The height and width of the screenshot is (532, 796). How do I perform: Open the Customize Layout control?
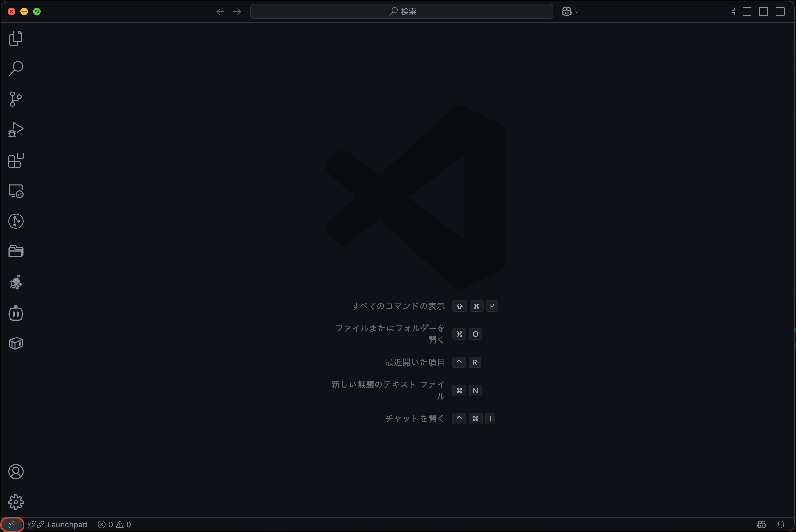(730, 11)
